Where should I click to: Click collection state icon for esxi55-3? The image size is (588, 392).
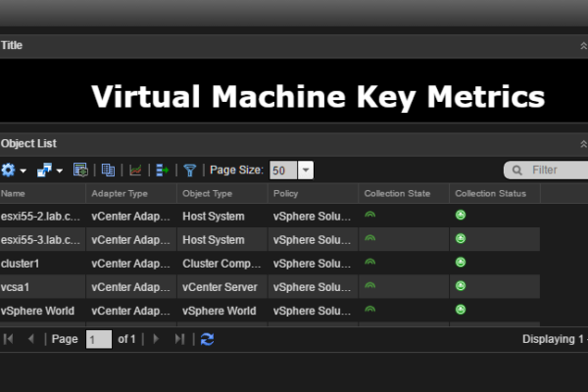370,238
